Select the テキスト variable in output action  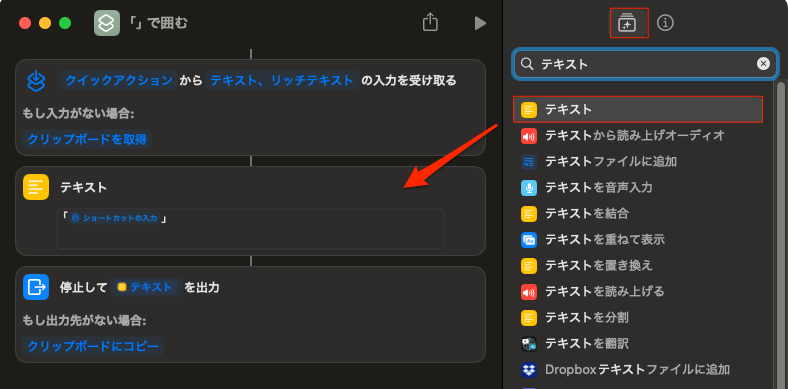point(146,287)
